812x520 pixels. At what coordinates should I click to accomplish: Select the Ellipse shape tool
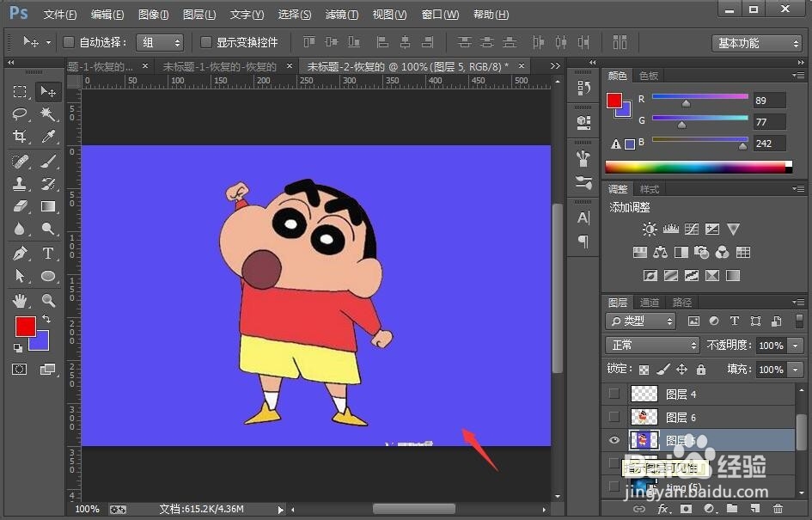pos(48,276)
